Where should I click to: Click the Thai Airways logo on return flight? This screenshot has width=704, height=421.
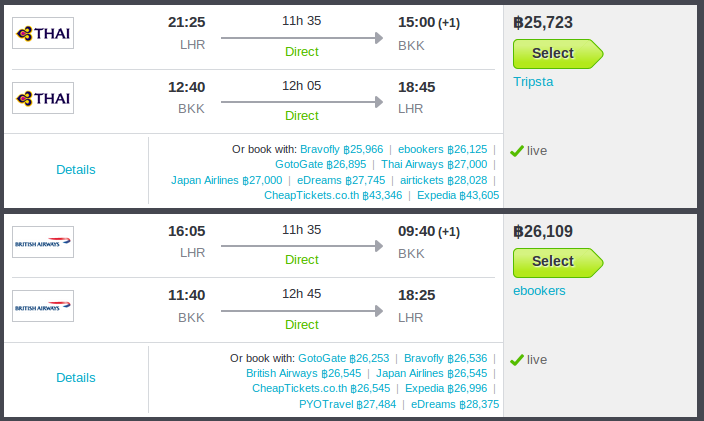pos(43,98)
